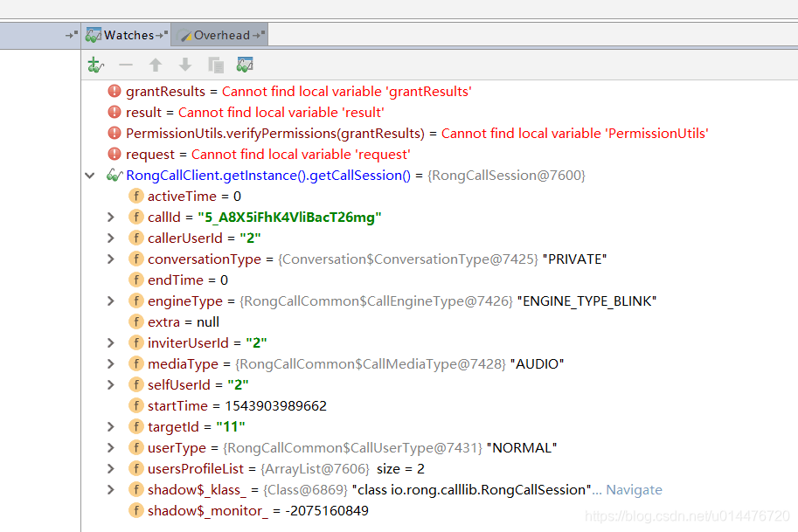Select the endTime = 0 row

pos(188,280)
